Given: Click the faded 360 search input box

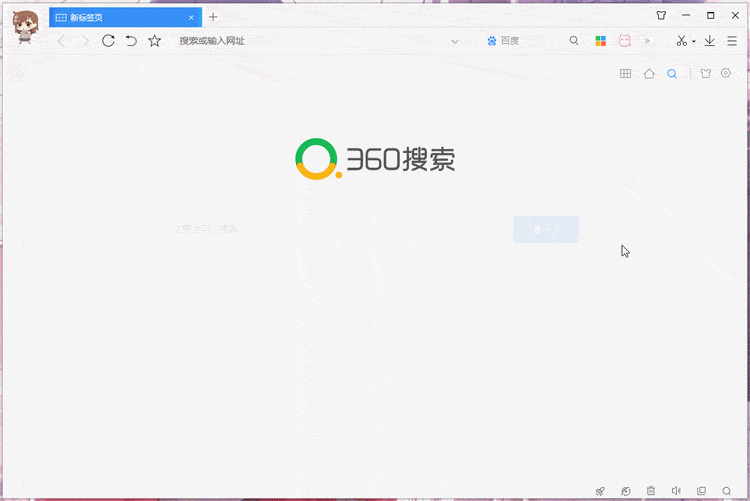Looking at the screenshot, I should [342, 229].
